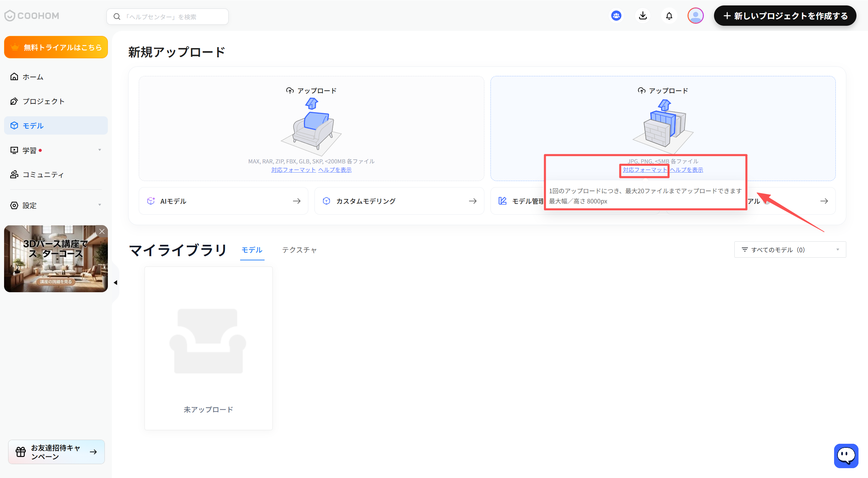Open the notifications bell

point(669,16)
